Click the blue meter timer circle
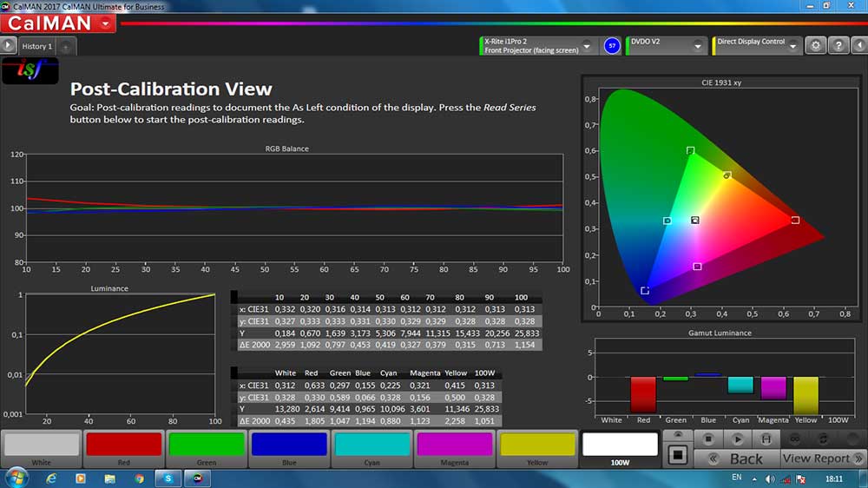The height and width of the screenshot is (488, 868). pos(612,46)
